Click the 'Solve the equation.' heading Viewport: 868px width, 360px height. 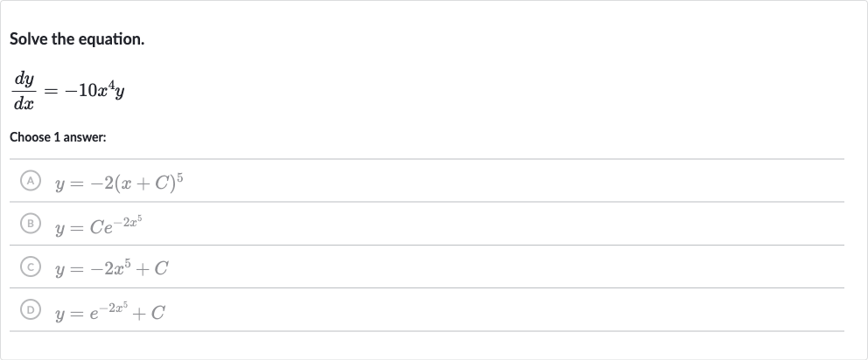[77, 39]
